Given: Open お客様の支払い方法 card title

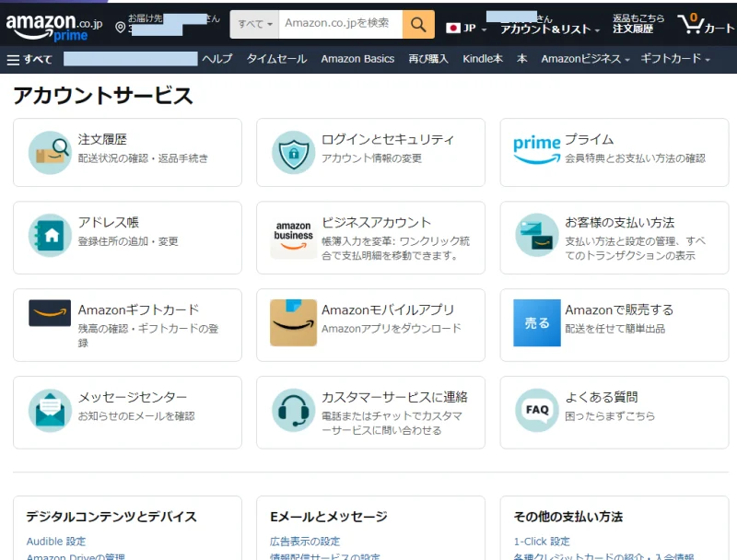Looking at the screenshot, I should click(620, 222).
